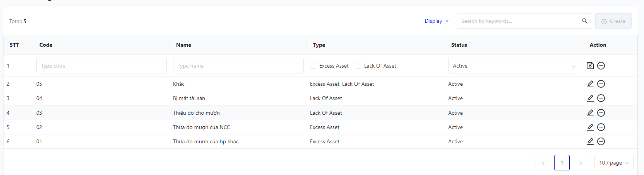The image size is (644, 175).
Task: Click the Search by keywords field
Action: pyautogui.click(x=519, y=21)
